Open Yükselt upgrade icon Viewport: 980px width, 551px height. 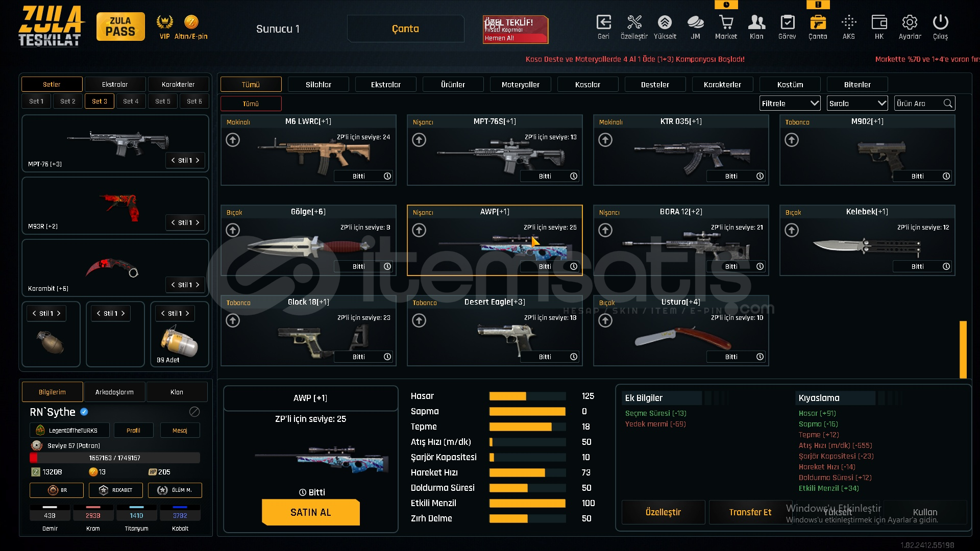coord(665,23)
